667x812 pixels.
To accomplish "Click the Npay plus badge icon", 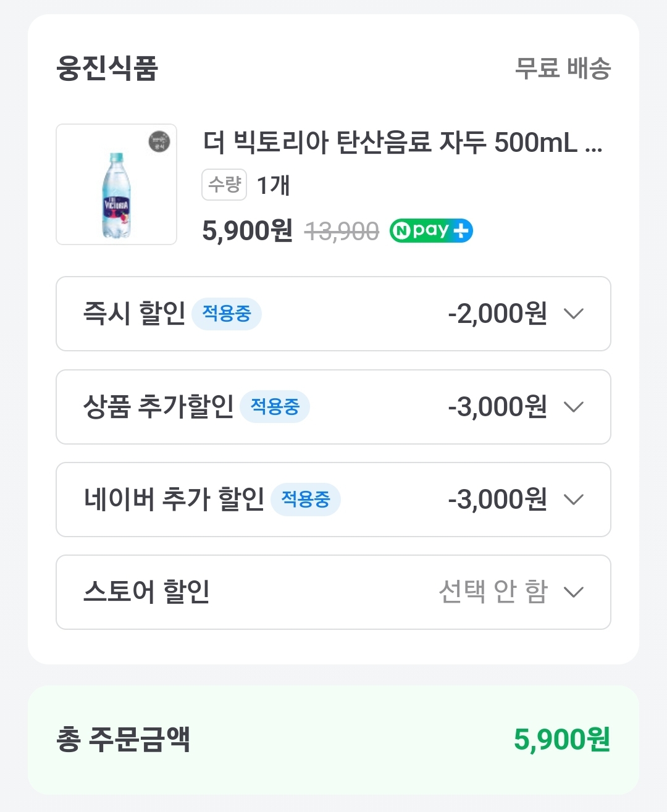I will coord(431,231).
